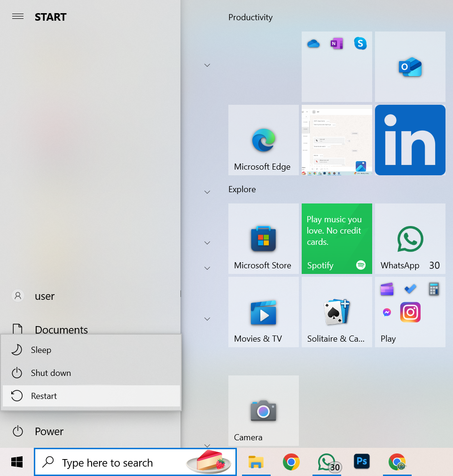This screenshot has width=453, height=476.
Task: Click the Type here to search box
Action: point(135,462)
